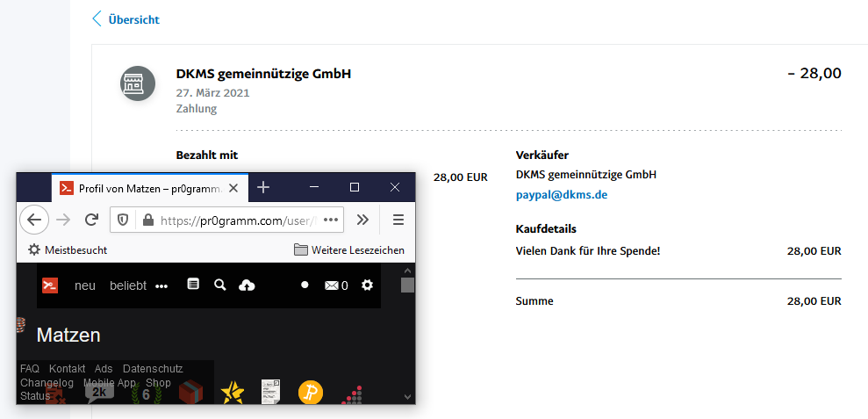Click the stream list view icon
This screenshot has width=868, height=419.
[x=193, y=285]
